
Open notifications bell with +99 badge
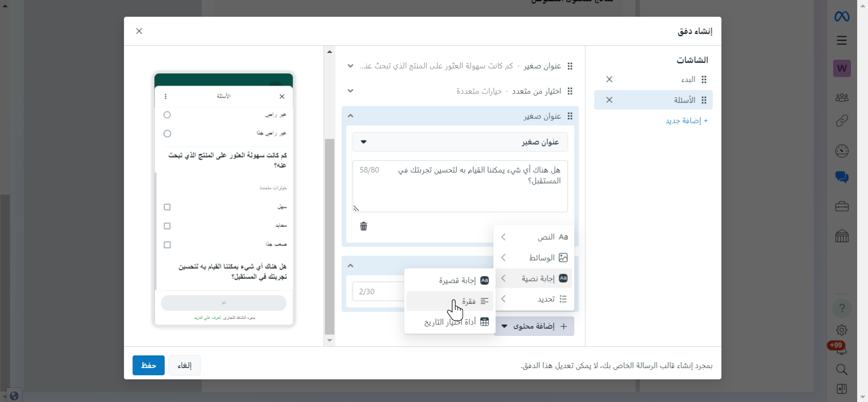pos(841,349)
